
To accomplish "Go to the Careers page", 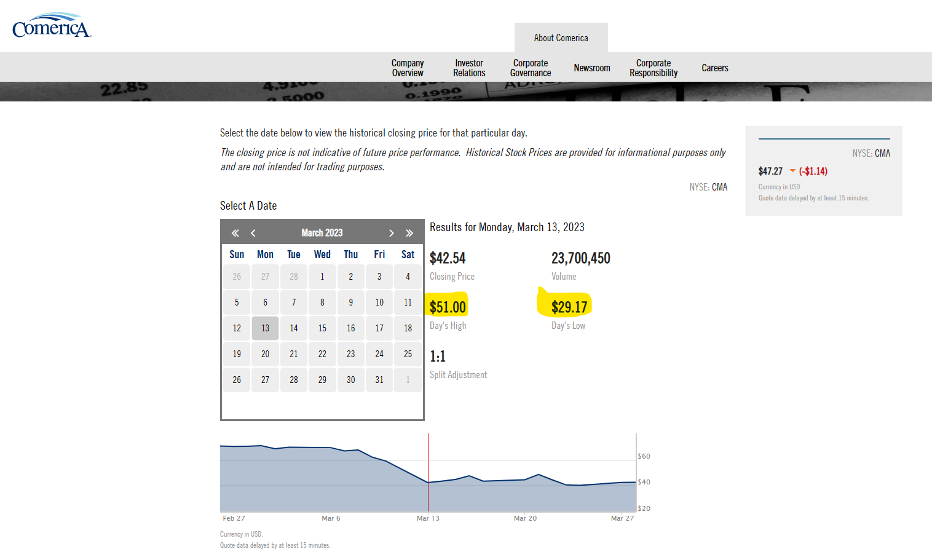I will pyautogui.click(x=714, y=68).
